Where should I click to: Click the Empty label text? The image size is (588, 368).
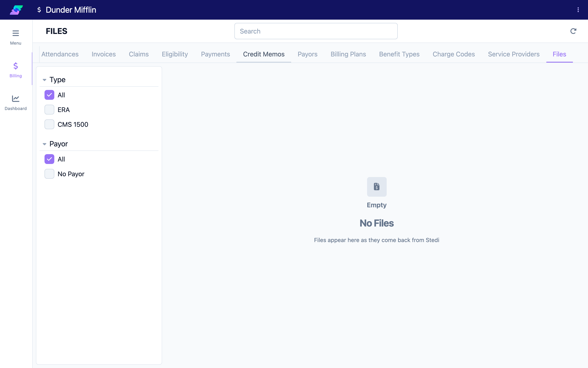377,205
